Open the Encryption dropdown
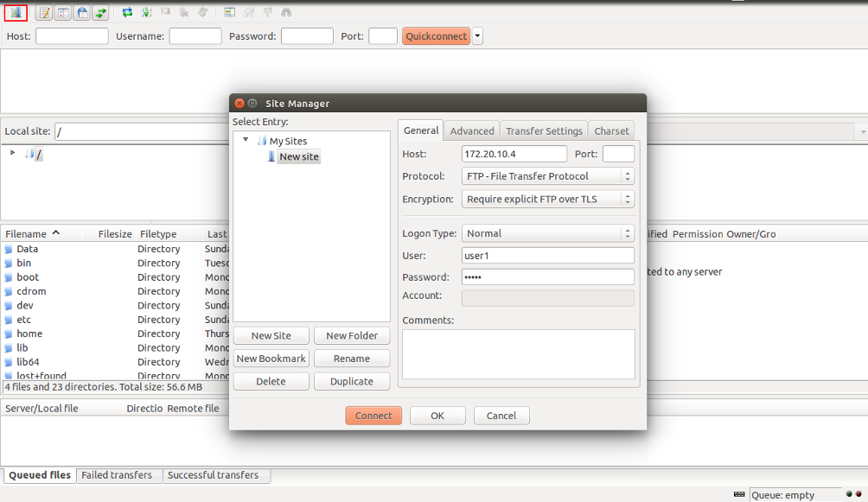This screenshot has width=868, height=502. pyautogui.click(x=547, y=200)
